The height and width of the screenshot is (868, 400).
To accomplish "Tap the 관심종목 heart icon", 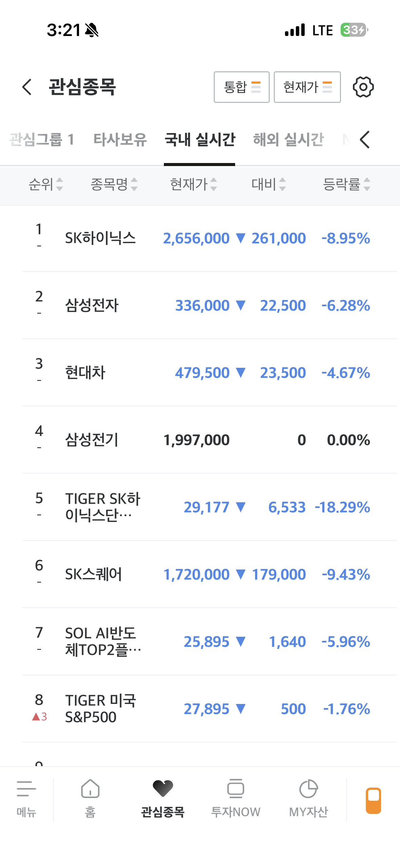I will coord(163,789).
